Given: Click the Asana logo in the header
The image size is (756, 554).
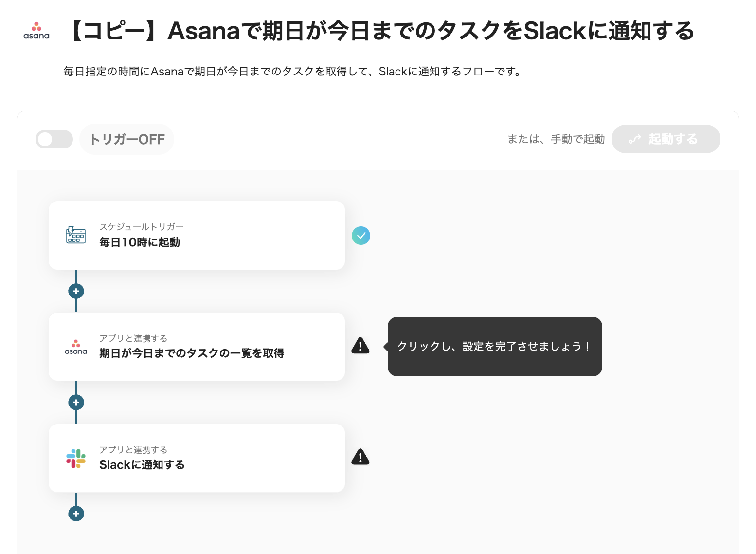Looking at the screenshot, I should tap(36, 31).
